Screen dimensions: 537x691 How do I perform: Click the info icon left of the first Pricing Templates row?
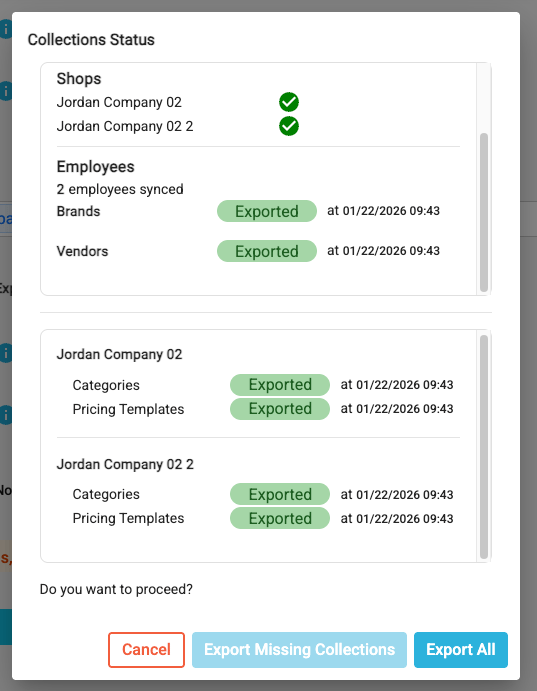tap(6, 415)
